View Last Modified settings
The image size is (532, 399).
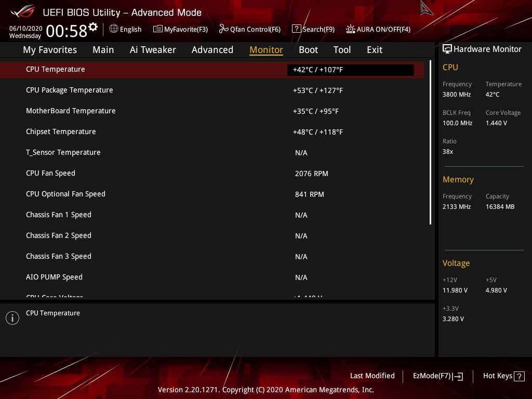372,376
